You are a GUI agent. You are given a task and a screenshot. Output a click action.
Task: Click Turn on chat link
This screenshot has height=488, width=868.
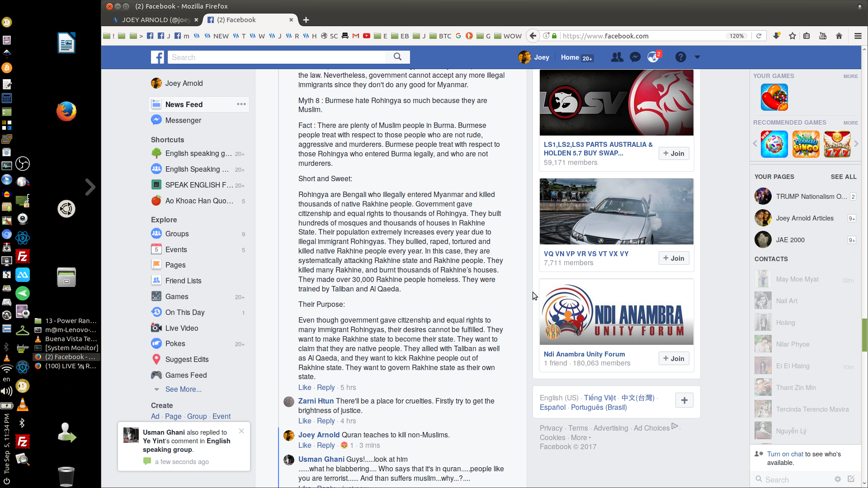click(x=785, y=454)
